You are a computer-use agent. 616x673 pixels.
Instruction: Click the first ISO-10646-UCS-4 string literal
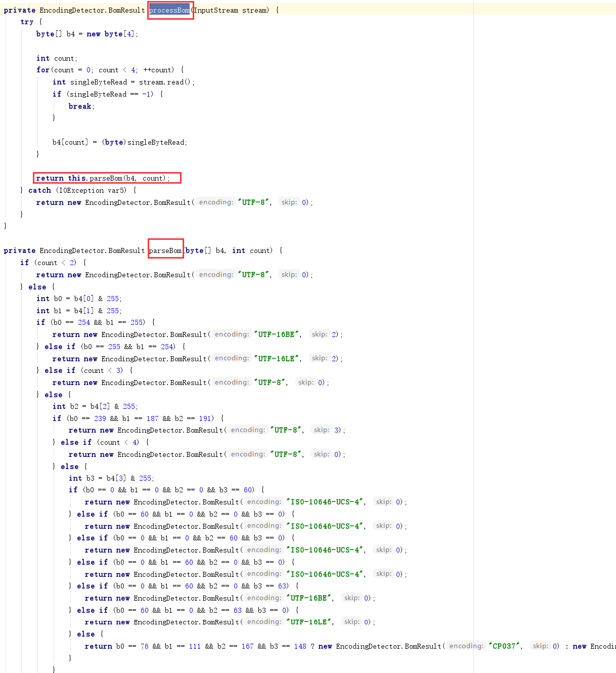pos(324,501)
